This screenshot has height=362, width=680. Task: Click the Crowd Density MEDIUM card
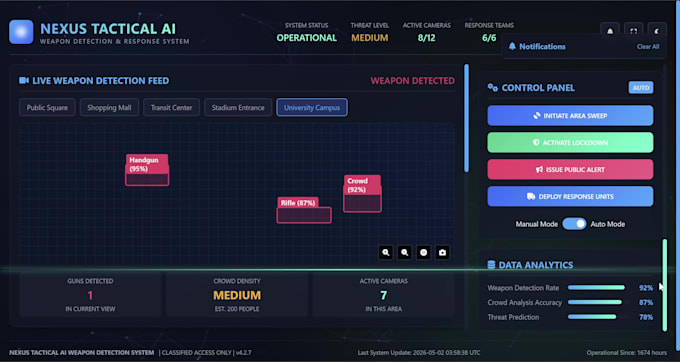tap(237, 295)
